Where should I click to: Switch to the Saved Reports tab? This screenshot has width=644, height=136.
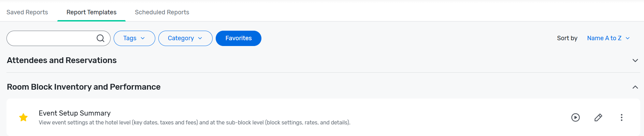[x=27, y=12]
